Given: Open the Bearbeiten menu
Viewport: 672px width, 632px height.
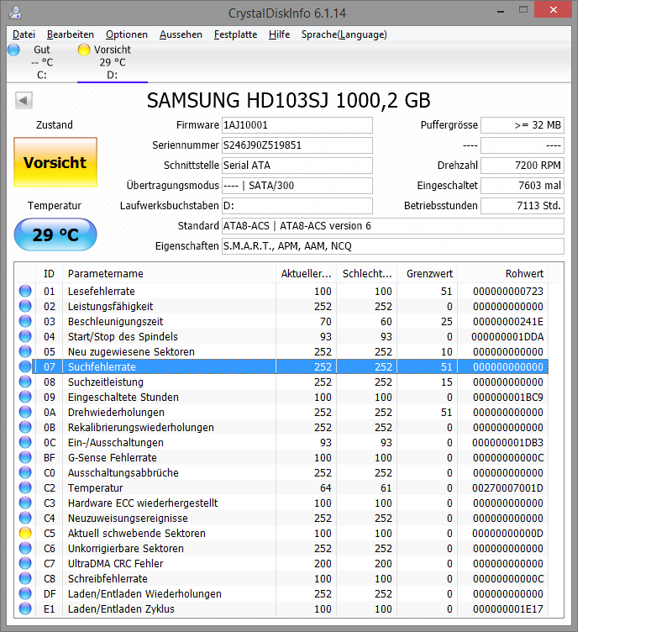Looking at the screenshot, I should click(x=71, y=34).
